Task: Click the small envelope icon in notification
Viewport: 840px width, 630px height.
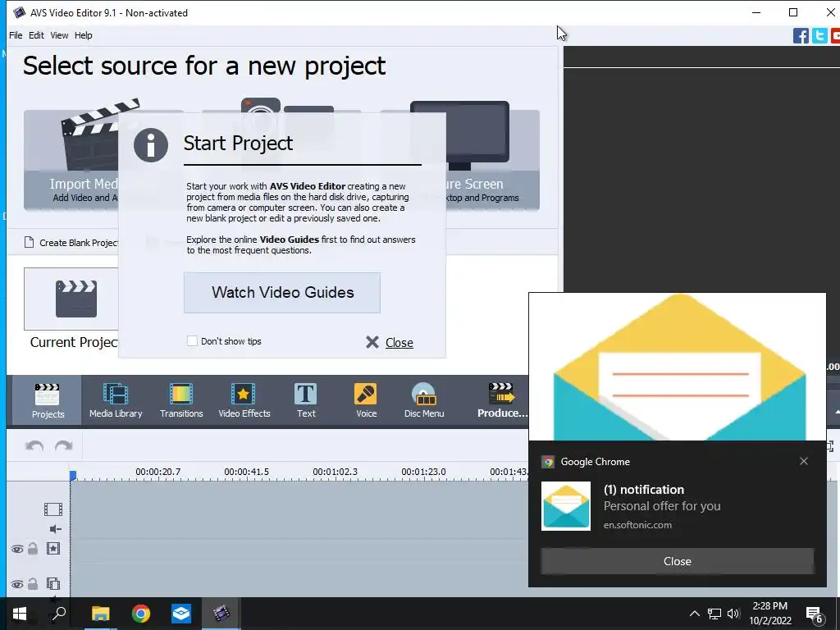Action: 566,505
